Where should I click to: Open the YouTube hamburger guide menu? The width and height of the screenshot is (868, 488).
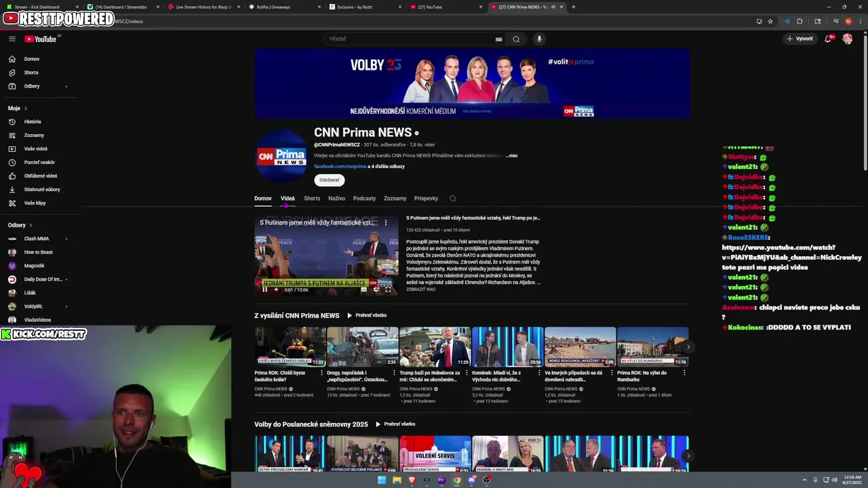[12, 39]
